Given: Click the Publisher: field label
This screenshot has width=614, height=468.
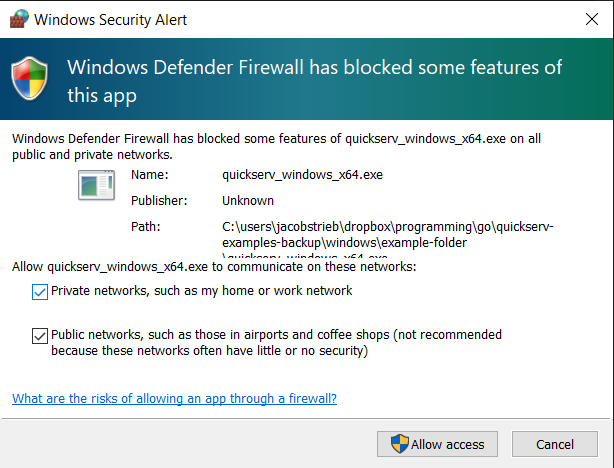Looking at the screenshot, I should pos(159,201).
